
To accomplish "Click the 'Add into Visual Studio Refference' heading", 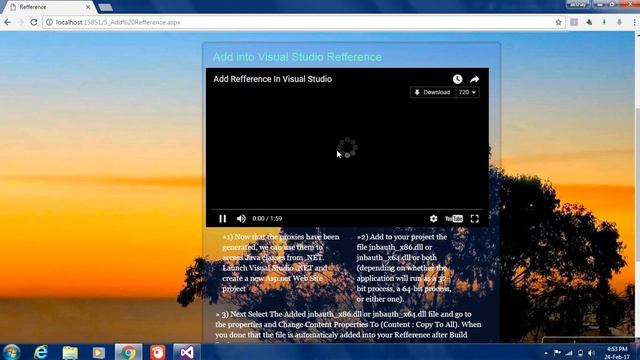I will 298,57.
